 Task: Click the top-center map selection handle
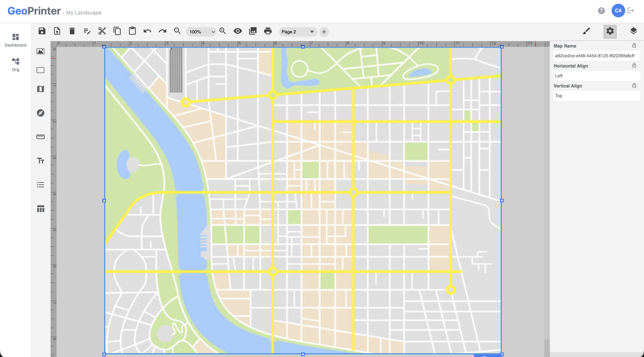pyautogui.click(x=303, y=47)
